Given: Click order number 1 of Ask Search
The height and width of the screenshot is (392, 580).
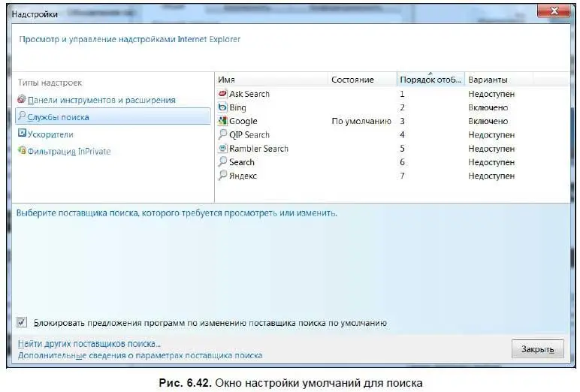Looking at the screenshot, I should (402, 94).
